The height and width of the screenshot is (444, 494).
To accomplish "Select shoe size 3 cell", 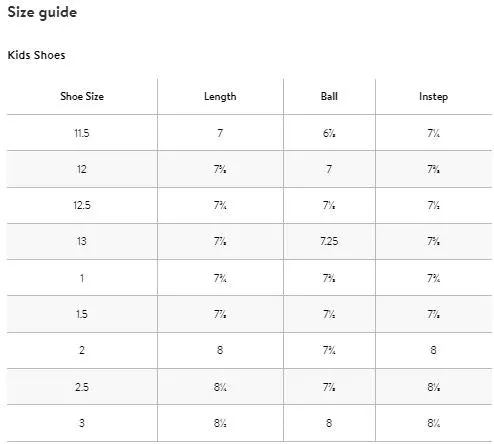I will coord(82,423).
